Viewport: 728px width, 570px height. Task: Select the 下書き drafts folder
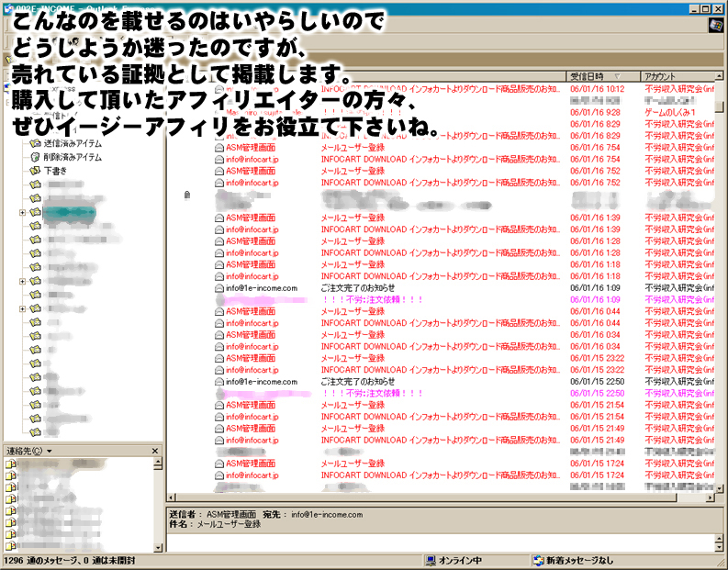pos(55,171)
